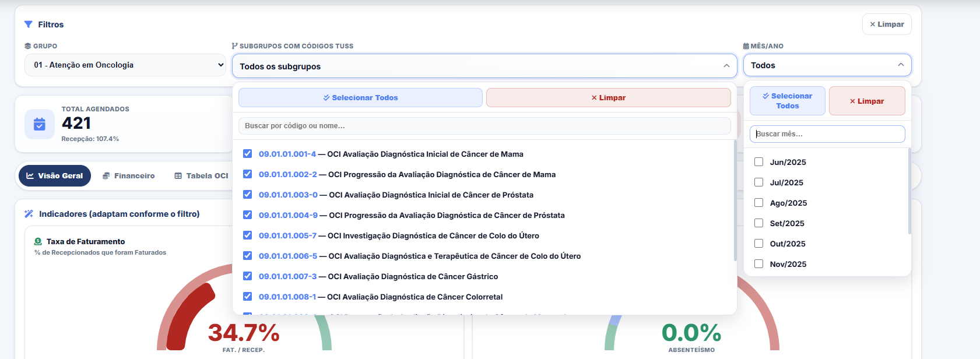Image resolution: width=980 pixels, height=359 pixels.
Task: Click the calendar icon beside MÊS/ANO label
Action: (746, 46)
